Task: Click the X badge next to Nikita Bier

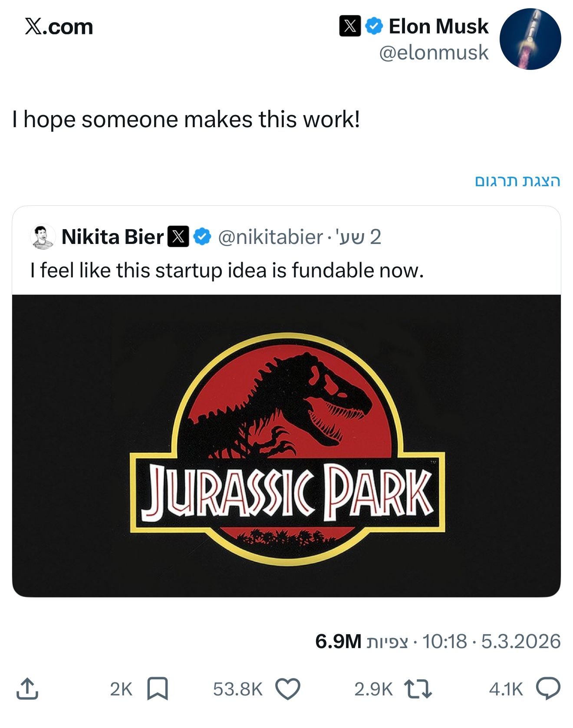Action: pos(178,237)
